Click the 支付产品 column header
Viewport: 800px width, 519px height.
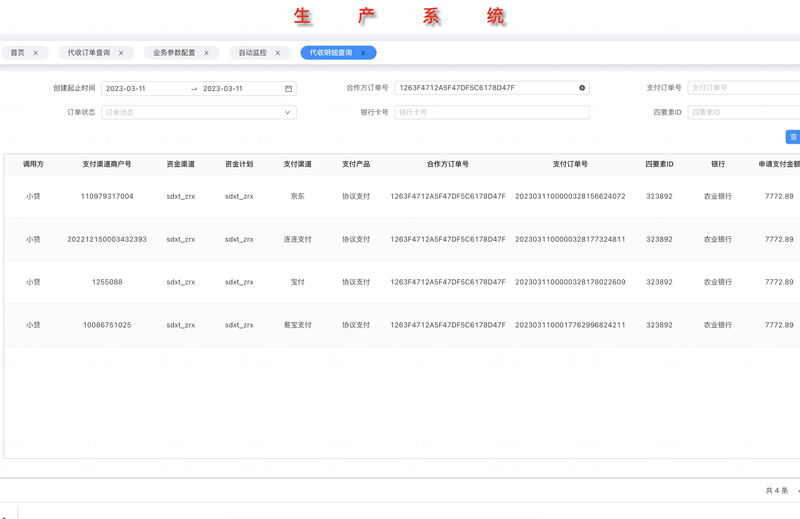[356, 164]
